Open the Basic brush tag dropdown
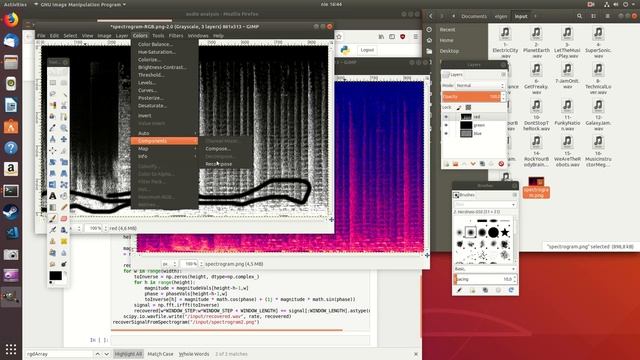 click(x=484, y=269)
